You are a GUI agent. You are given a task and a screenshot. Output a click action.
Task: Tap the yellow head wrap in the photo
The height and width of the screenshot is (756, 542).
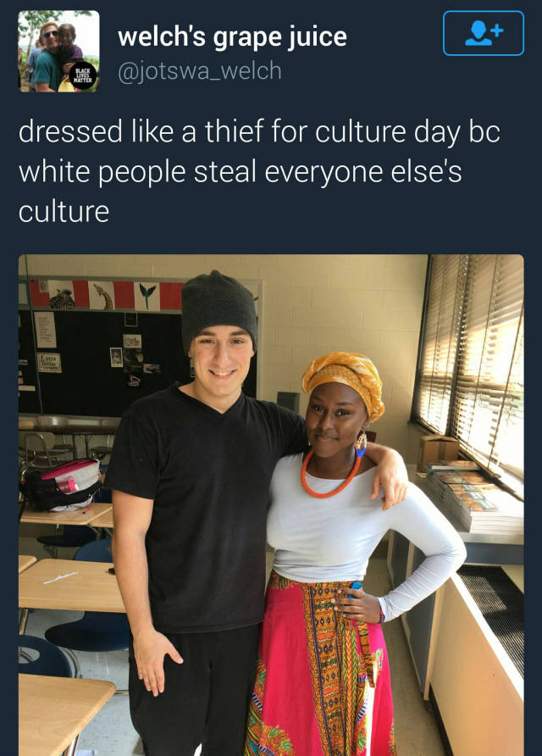point(345,381)
